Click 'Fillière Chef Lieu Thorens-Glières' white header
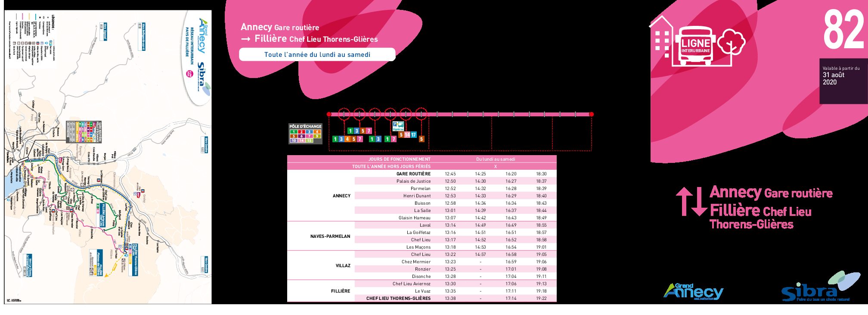The height and width of the screenshot is (315, 868). point(316,39)
